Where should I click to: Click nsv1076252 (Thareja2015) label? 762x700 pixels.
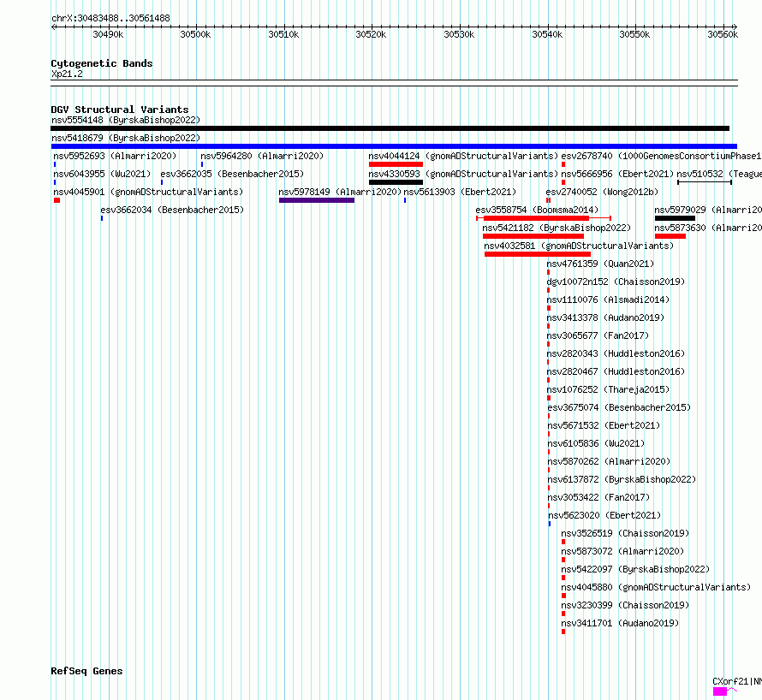[609, 389]
